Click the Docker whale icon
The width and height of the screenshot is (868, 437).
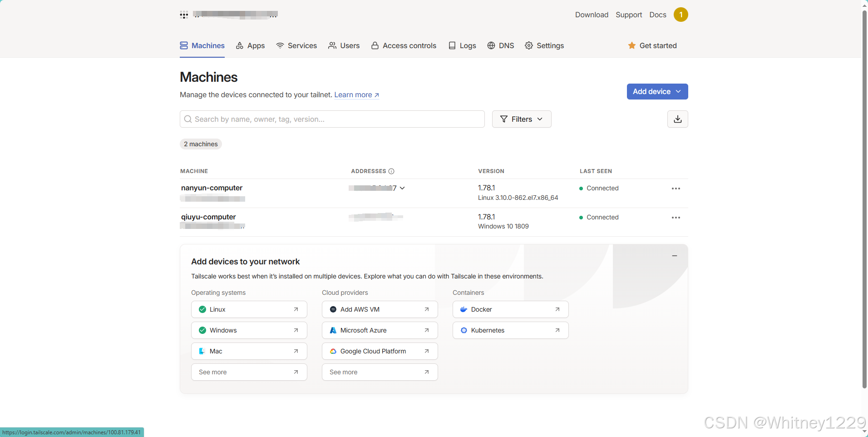[464, 309]
